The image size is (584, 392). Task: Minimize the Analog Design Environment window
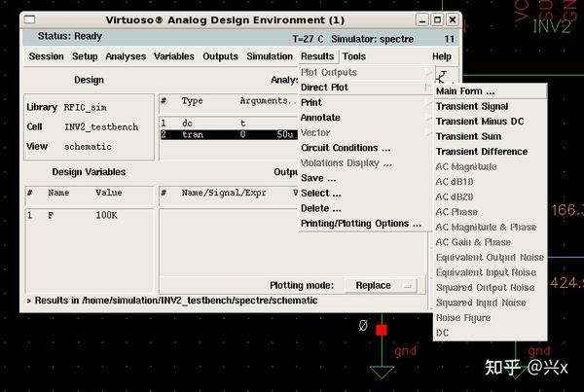click(422, 19)
